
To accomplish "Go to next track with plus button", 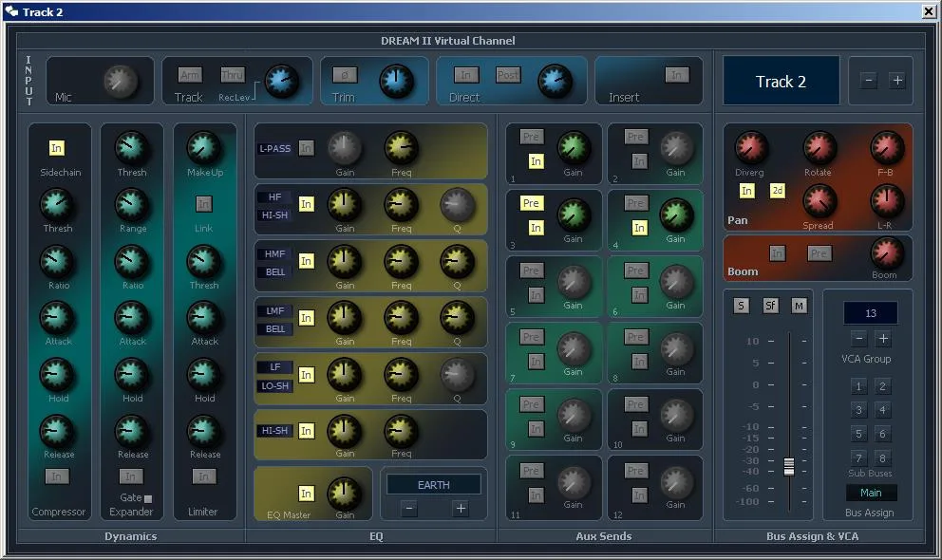I will click(897, 81).
